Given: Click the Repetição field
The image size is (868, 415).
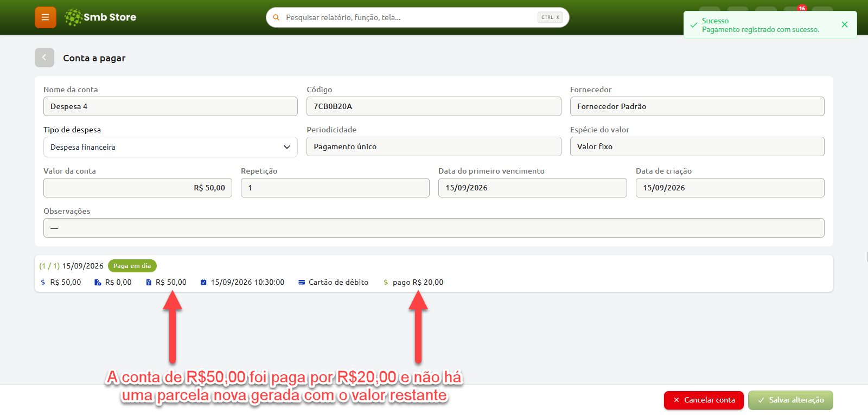Looking at the screenshot, I should point(335,188).
